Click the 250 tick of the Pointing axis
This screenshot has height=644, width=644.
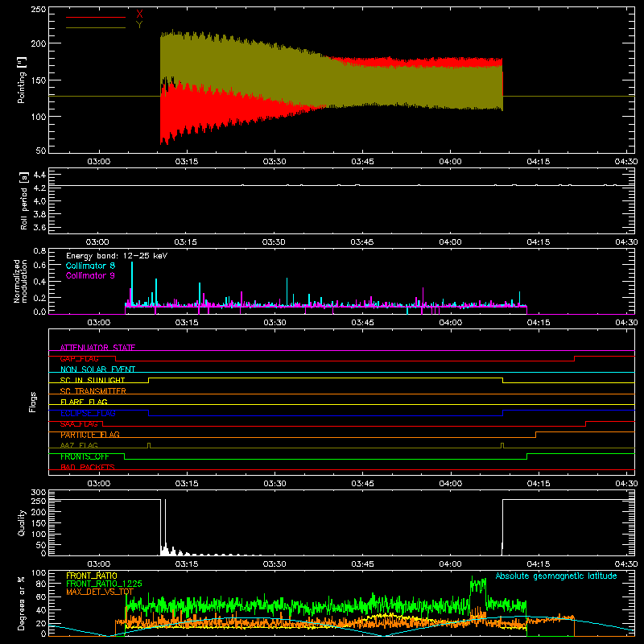pos(39,10)
